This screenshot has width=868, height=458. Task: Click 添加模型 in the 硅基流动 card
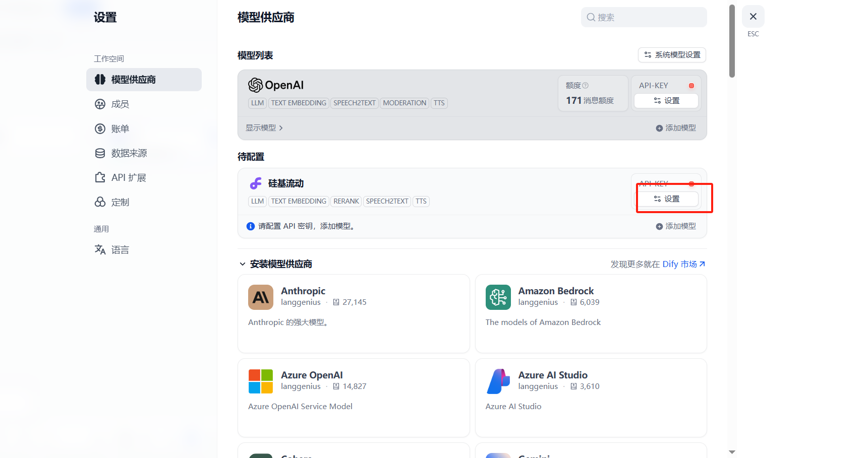[676, 226]
